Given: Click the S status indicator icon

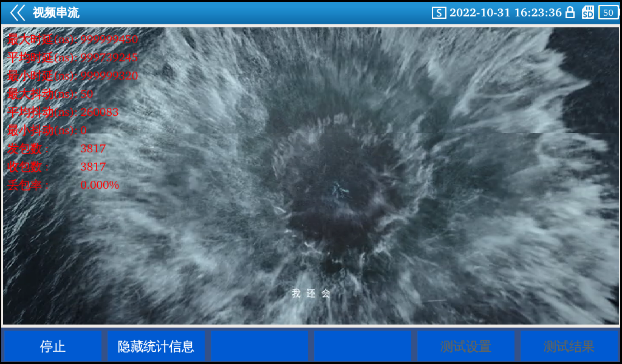Looking at the screenshot, I should pyautogui.click(x=439, y=13).
